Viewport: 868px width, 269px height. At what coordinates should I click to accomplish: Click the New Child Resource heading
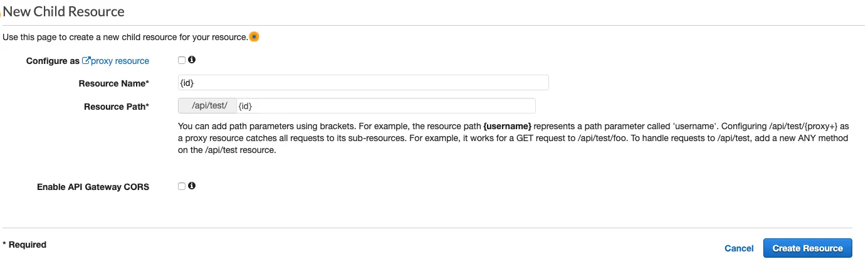point(64,12)
